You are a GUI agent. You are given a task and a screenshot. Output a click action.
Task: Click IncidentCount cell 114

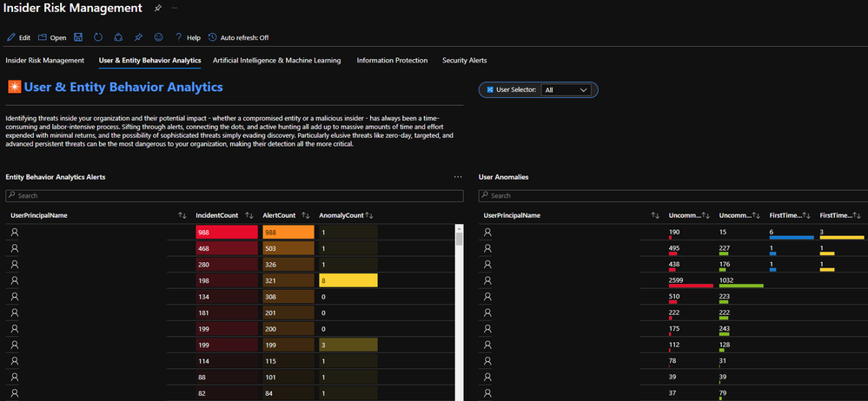pos(227,361)
